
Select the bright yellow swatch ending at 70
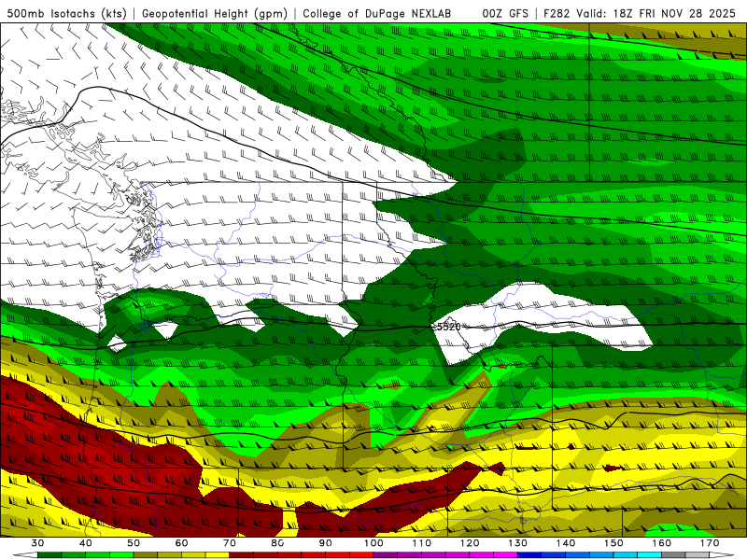218,555
